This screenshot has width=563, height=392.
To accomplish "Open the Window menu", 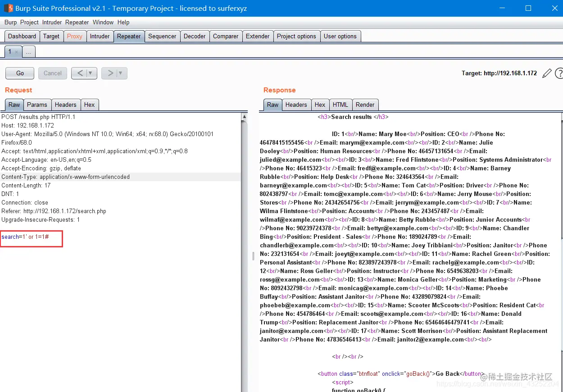I will [x=103, y=22].
